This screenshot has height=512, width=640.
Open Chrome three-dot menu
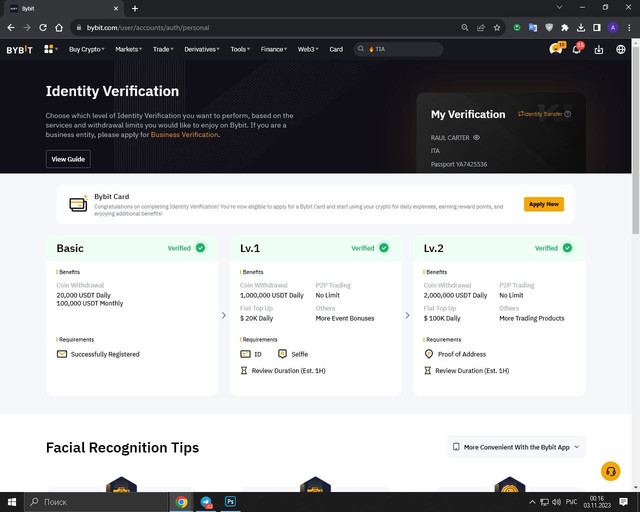pyautogui.click(x=629, y=27)
